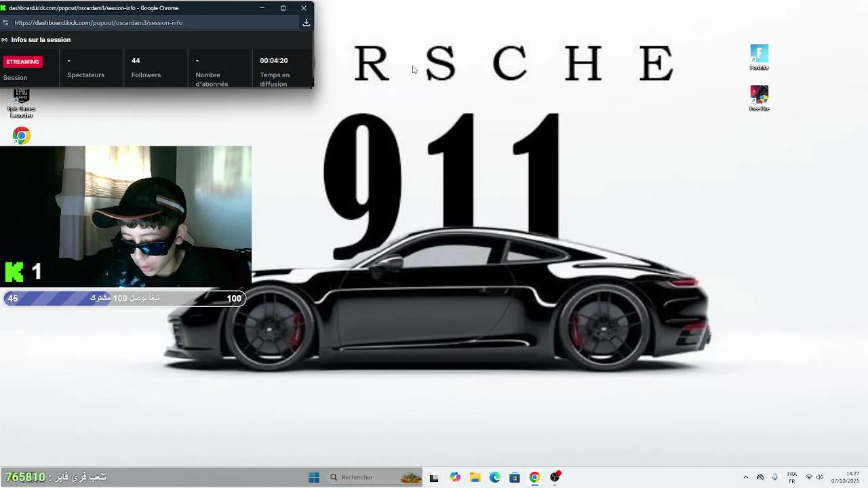Click the '44' followers count
The image size is (868, 488).
point(136,60)
